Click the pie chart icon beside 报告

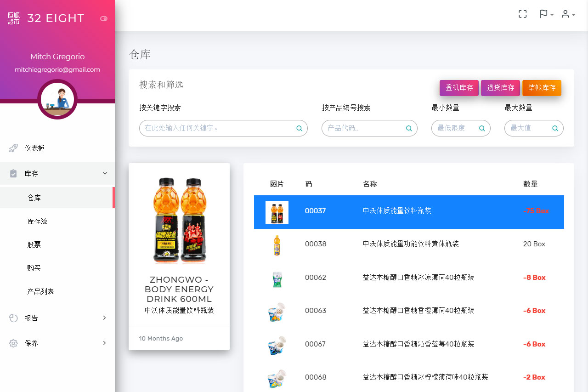click(x=13, y=318)
